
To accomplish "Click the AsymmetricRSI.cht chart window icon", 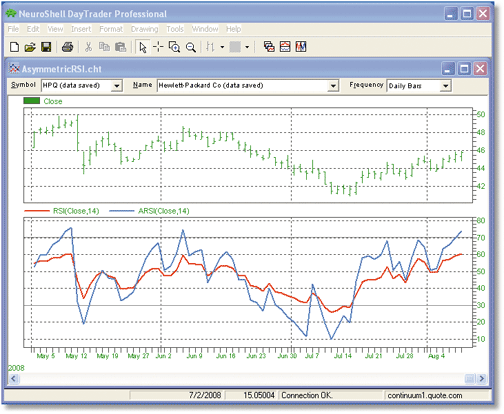I will click(14, 69).
